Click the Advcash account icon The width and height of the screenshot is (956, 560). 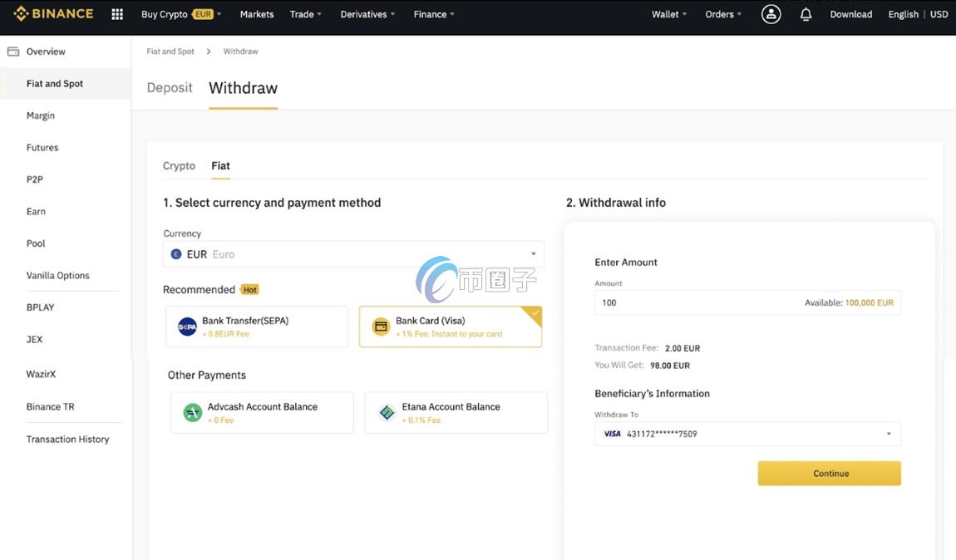click(x=192, y=413)
